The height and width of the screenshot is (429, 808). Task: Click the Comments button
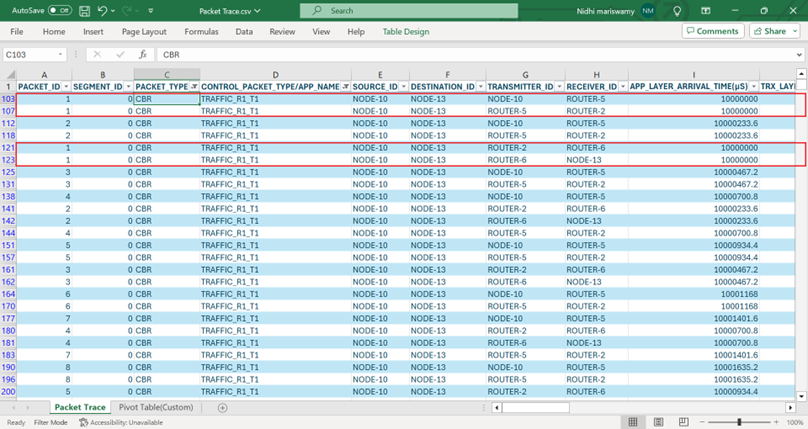coord(712,32)
